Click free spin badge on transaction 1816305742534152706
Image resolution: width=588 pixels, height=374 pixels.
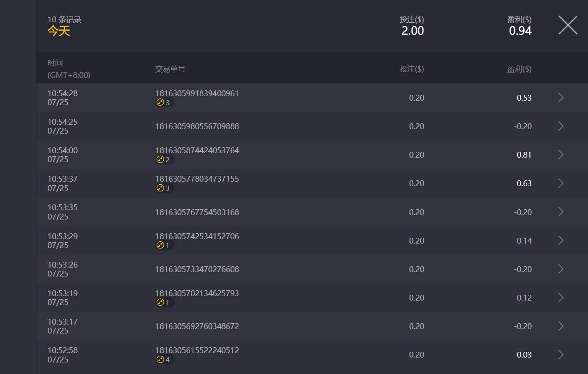[x=164, y=245]
